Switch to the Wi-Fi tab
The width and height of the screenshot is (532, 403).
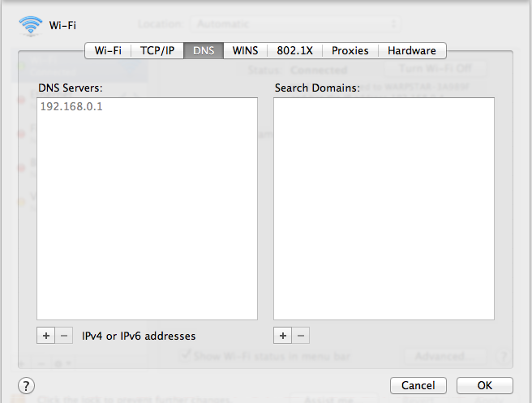pos(108,50)
